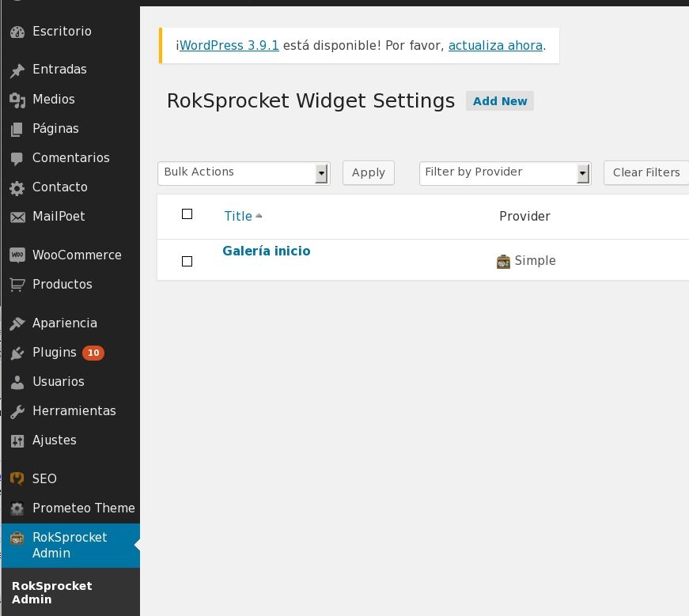Click the actualiza ahora update link
Viewport: 689px width, 616px height.
[495, 45]
